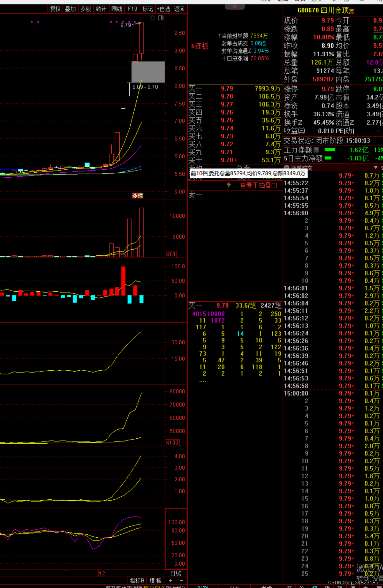Click the 买一 bid row at 9.79
383x588 pixels.
[x=235, y=88]
